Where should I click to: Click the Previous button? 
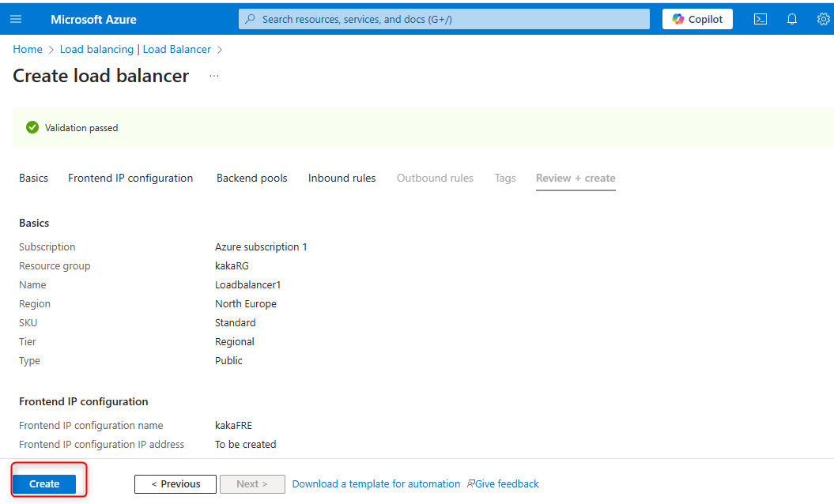pyautogui.click(x=175, y=483)
